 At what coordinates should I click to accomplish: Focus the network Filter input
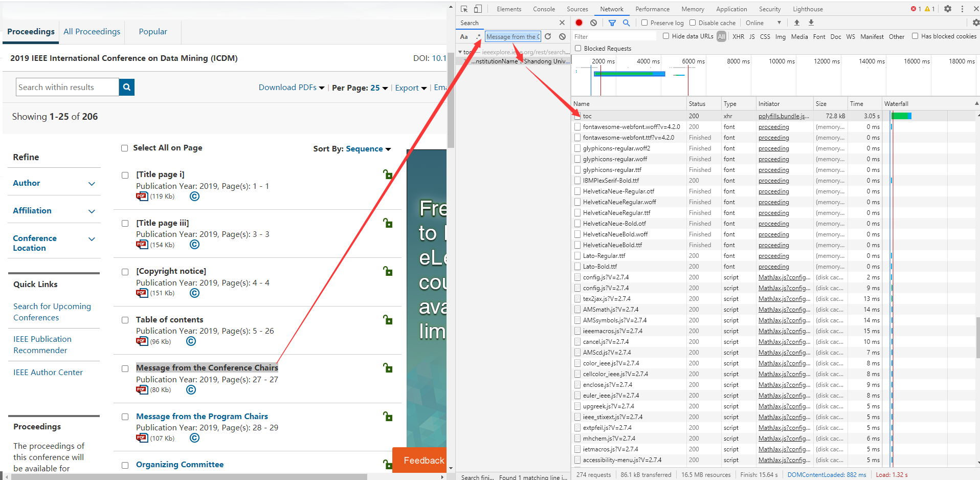(x=614, y=36)
